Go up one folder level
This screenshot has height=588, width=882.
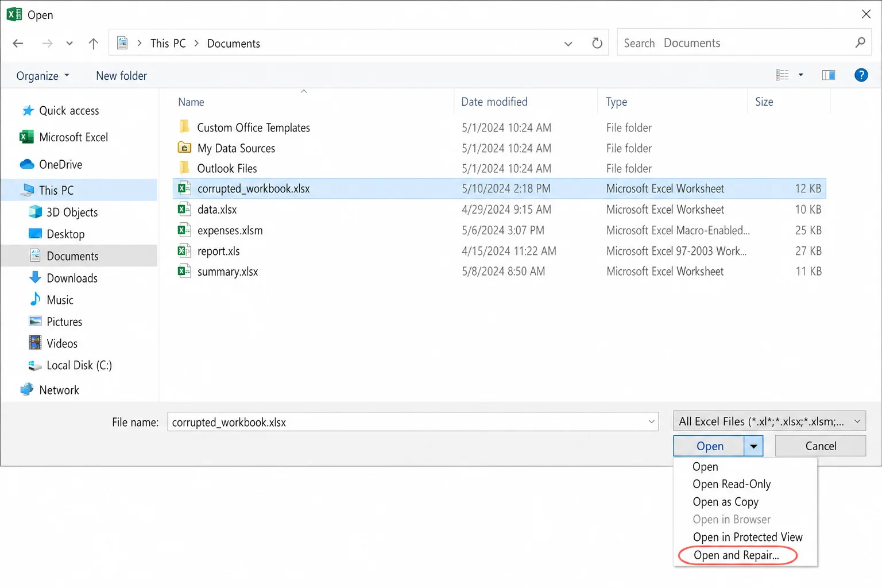(x=93, y=43)
